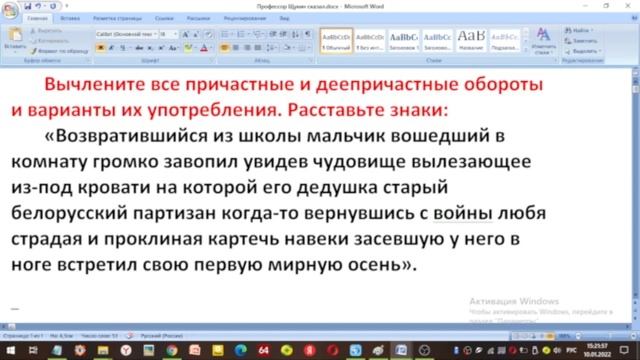Click the multilevel list icon
Image resolution: width=640 pixels, height=360 pixels.
[257, 34]
